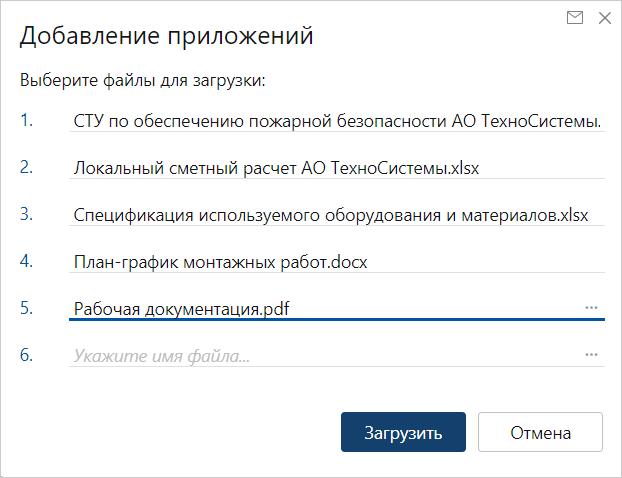
Task: Click row number 5 label
Action: tap(27, 307)
